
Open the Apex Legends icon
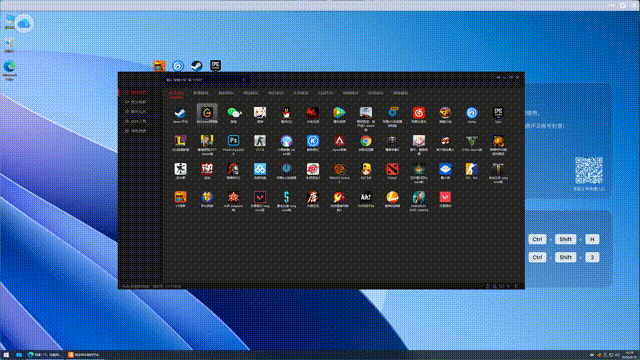coord(339,141)
